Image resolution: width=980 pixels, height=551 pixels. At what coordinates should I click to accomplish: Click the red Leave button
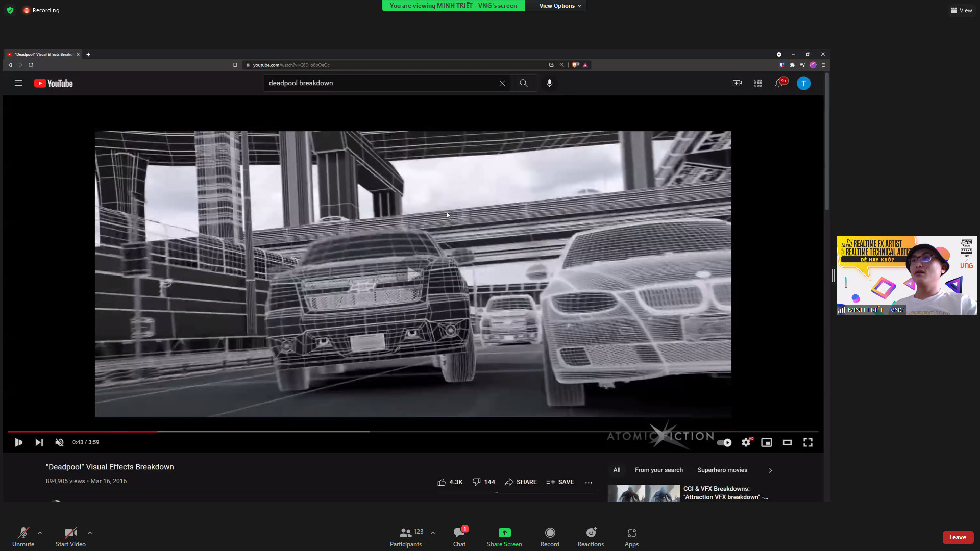pyautogui.click(x=958, y=537)
